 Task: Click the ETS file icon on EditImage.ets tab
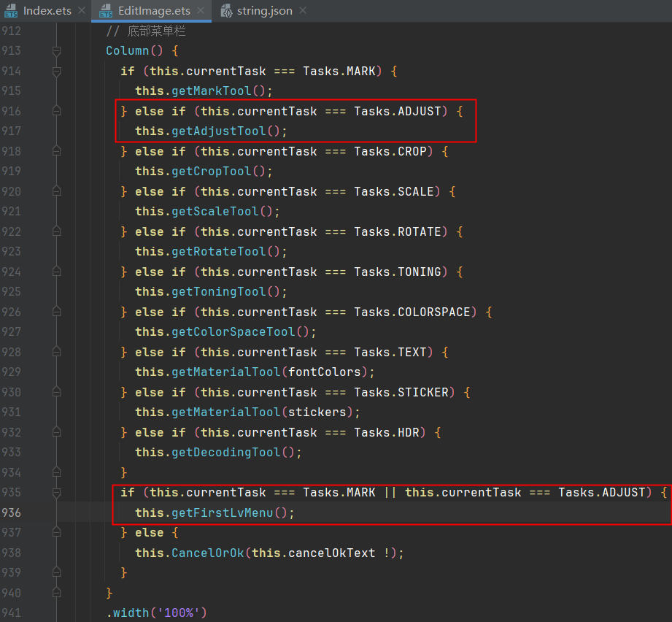[105, 11]
